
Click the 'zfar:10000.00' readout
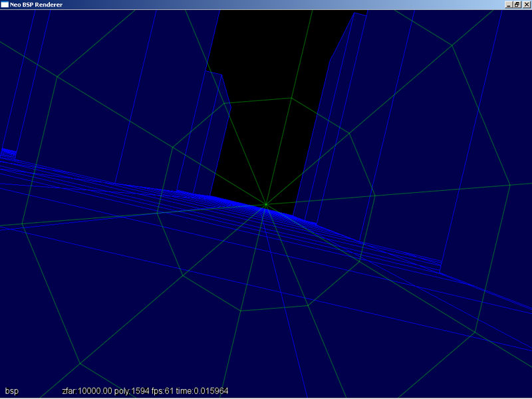point(87,391)
